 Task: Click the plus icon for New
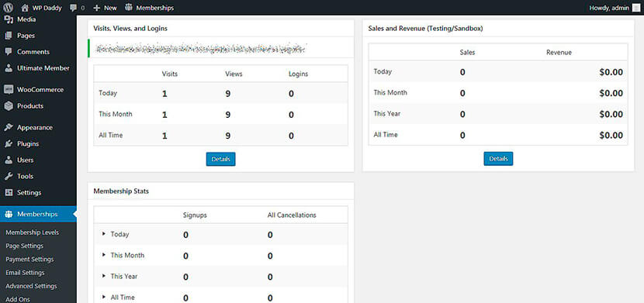pyautogui.click(x=96, y=8)
